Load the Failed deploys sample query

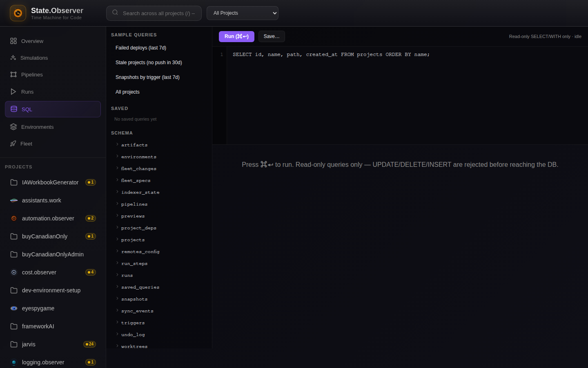159,48
